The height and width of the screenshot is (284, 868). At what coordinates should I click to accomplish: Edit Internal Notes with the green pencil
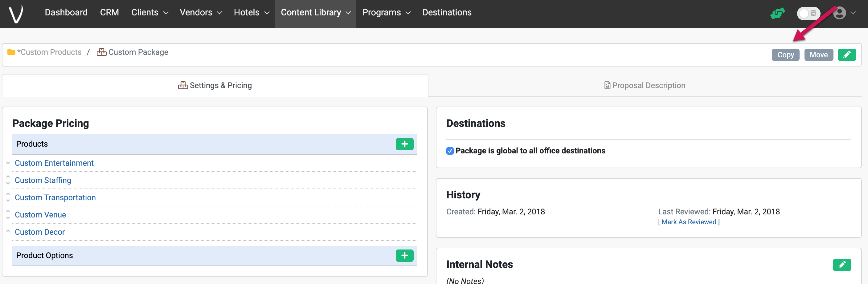[x=842, y=265]
